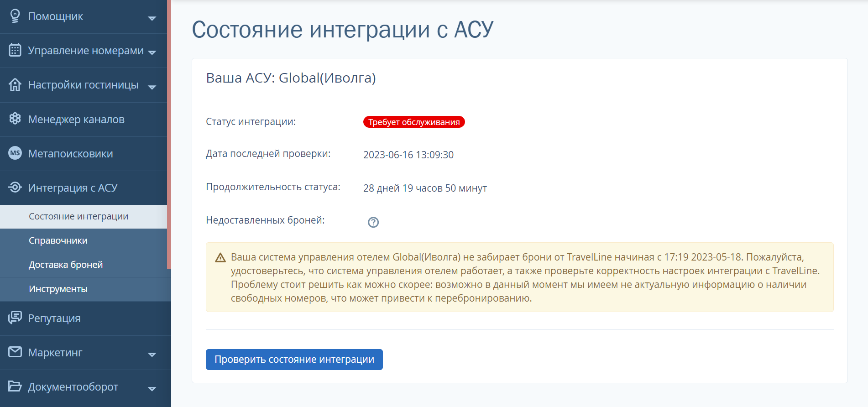This screenshot has height=407, width=868.
Task: Click the question mark help icon near Недоставленных броней
Action: (x=373, y=222)
